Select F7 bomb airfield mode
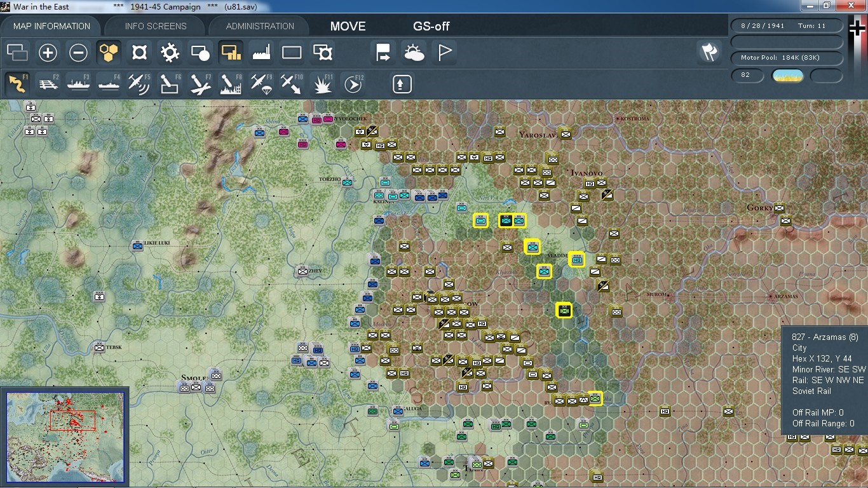 click(200, 83)
